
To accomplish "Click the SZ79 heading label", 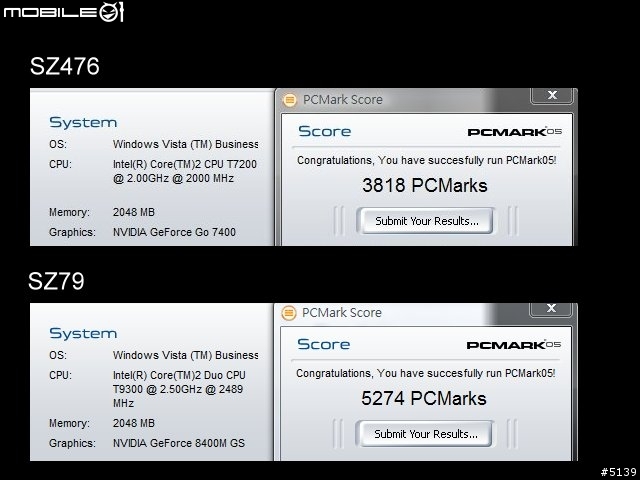I will coord(56,281).
